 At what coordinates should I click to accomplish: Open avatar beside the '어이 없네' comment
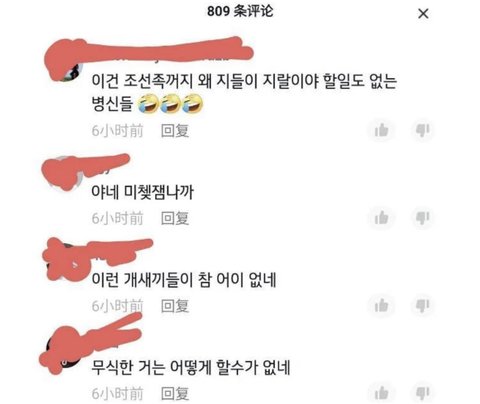pos(65,260)
